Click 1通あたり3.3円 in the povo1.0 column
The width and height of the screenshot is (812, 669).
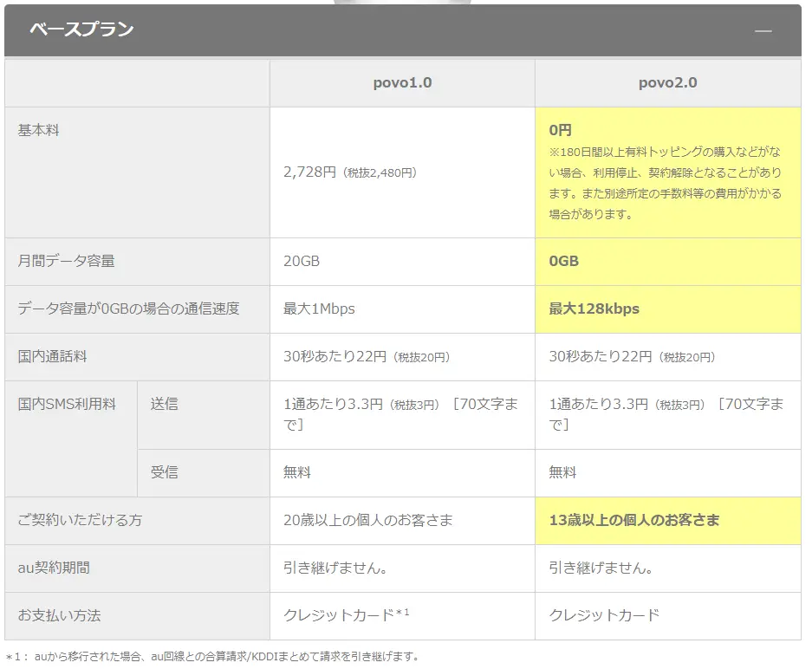(x=333, y=404)
